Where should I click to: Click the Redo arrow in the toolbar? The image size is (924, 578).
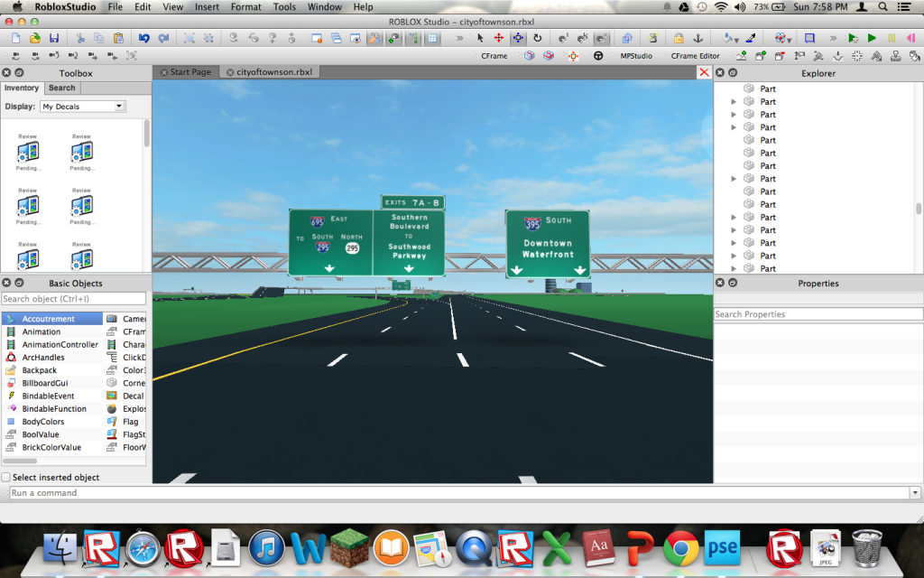[x=163, y=38]
